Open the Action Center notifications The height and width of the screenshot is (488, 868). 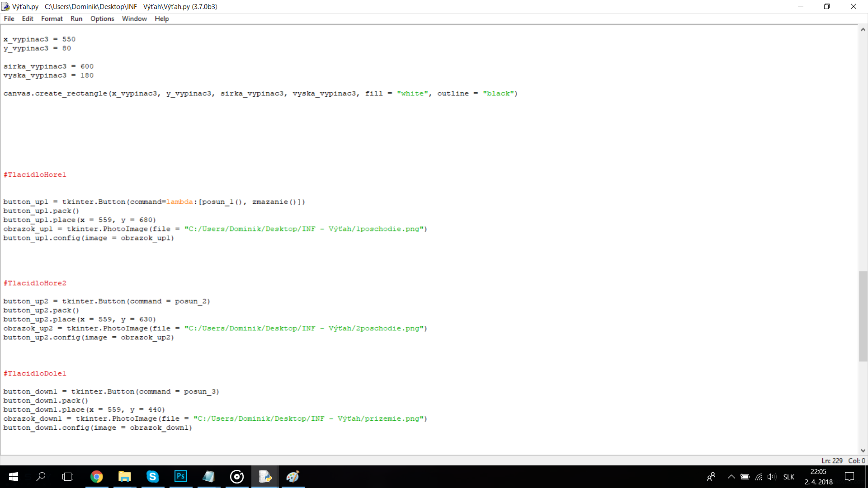(849, 477)
